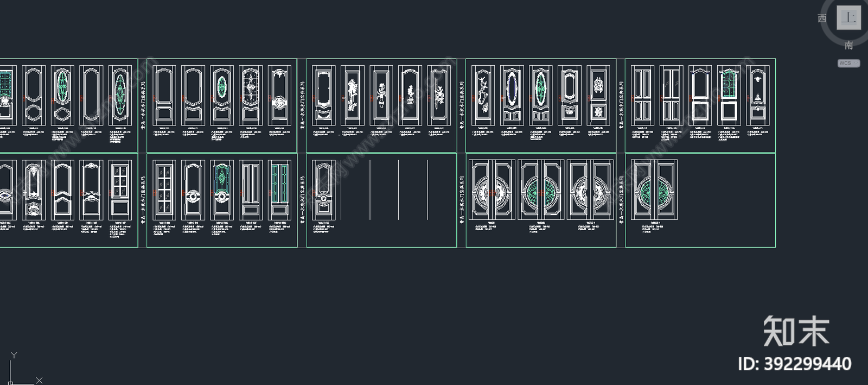Select the lone double door in the last sheet

click(654, 190)
